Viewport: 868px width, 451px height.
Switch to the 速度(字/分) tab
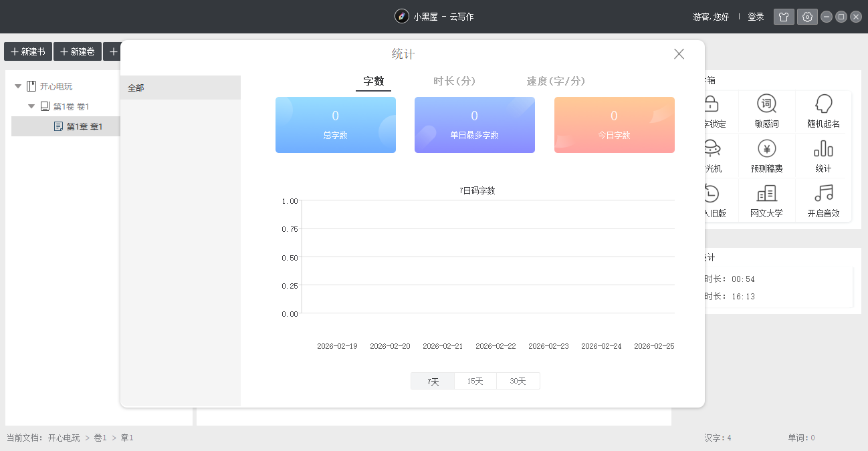click(x=555, y=81)
